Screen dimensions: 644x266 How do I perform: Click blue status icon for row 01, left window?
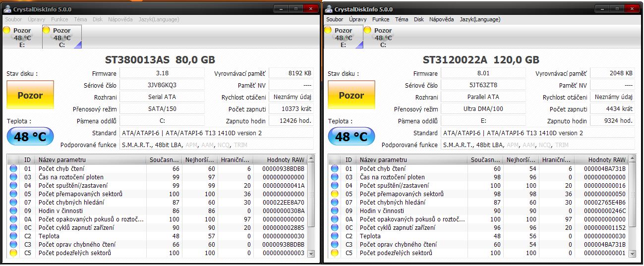pos(13,169)
